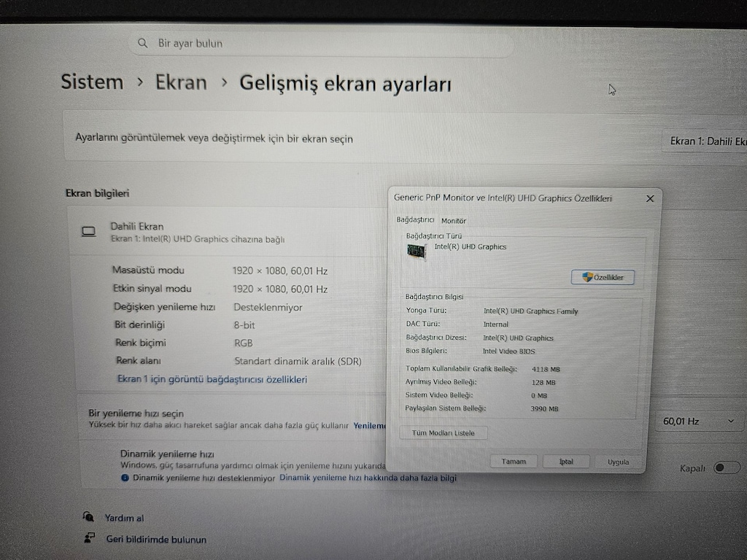Viewport: 747px width, 560px height.
Task: Cancel the dialog with İptal
Action: click(x=566, y=462)
